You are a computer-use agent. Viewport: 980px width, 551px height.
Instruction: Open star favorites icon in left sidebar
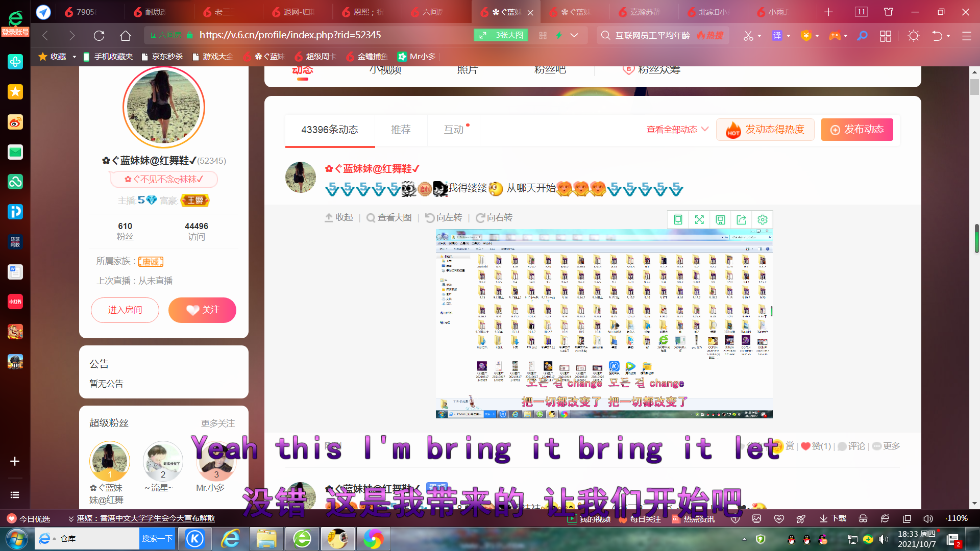point(15,92)
